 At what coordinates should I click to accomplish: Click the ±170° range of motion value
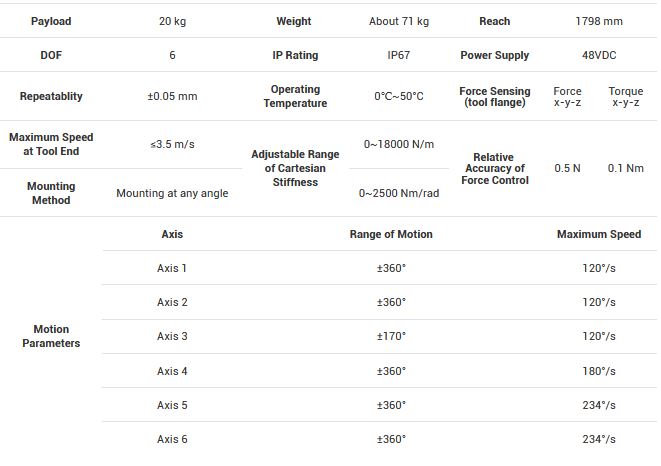(391, 336)
